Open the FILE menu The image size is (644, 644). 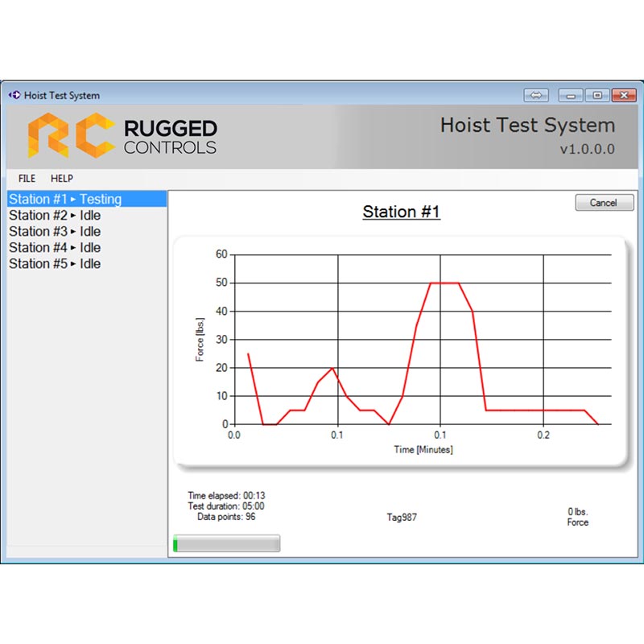26,179
